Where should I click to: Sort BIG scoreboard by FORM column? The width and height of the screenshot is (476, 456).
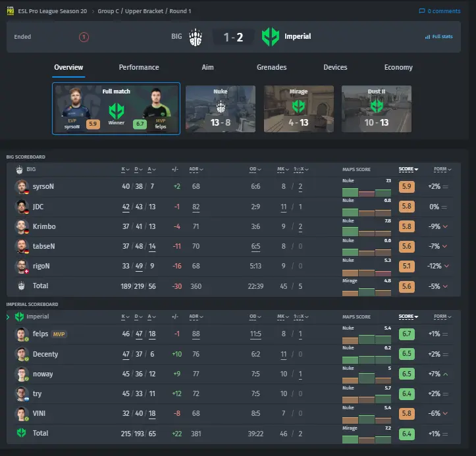pos(442,169)
